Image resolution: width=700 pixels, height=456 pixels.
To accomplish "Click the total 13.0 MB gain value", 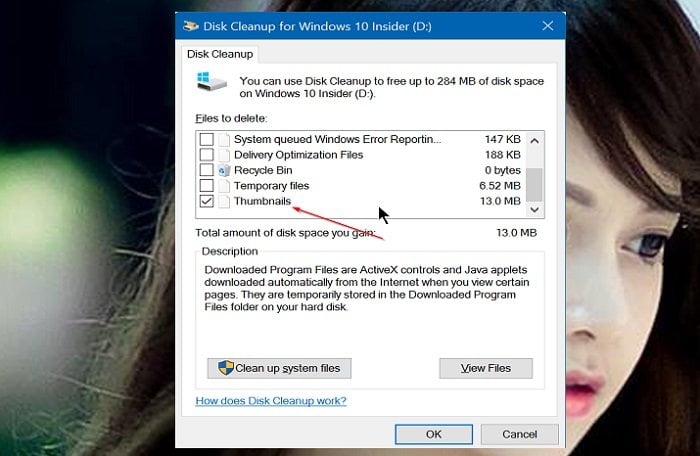I will coord(517,233).
